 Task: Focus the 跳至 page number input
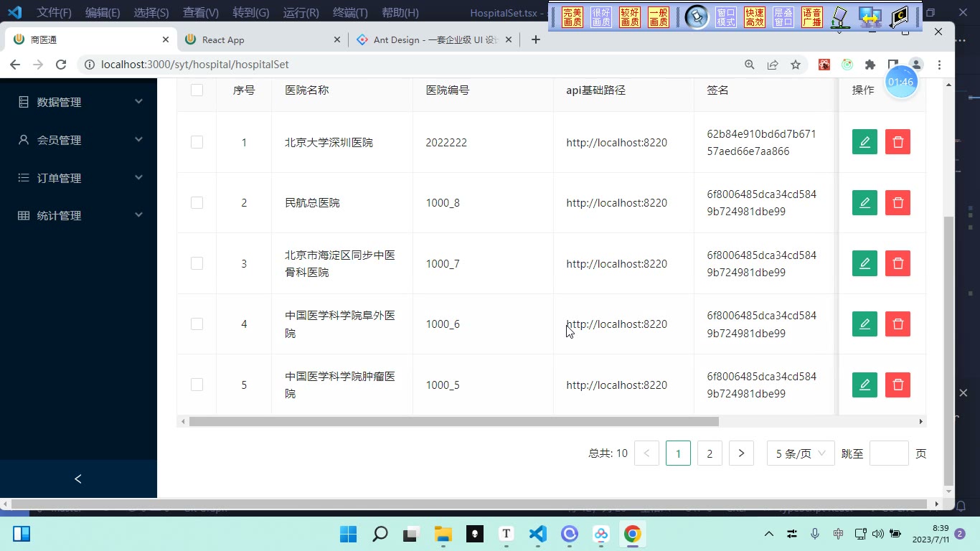click(889, 453)
